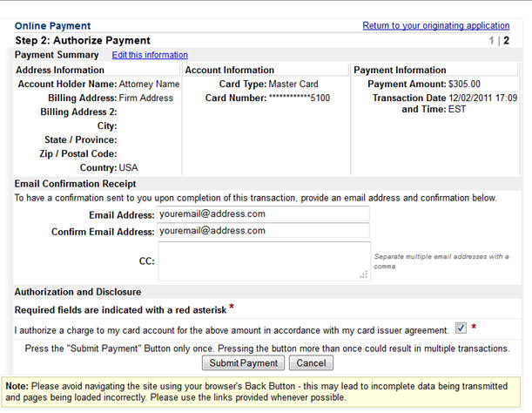Click the Cancel button

tap(311, 362)
